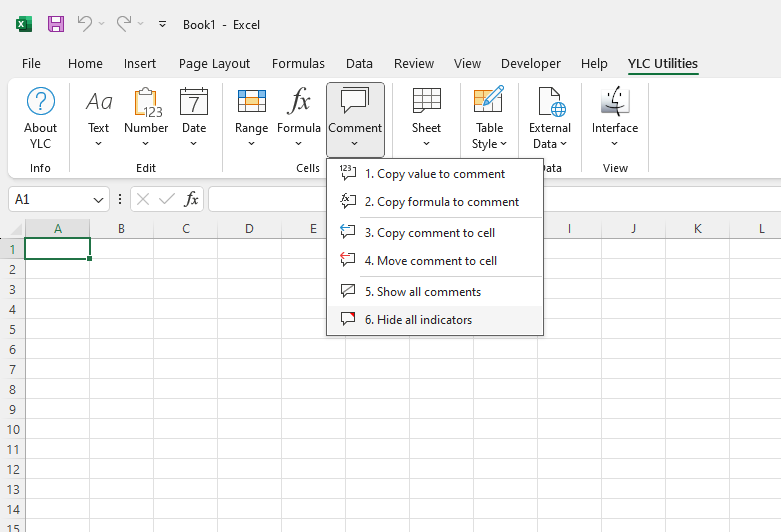Open the Range tools button

(x=251, y=117)
